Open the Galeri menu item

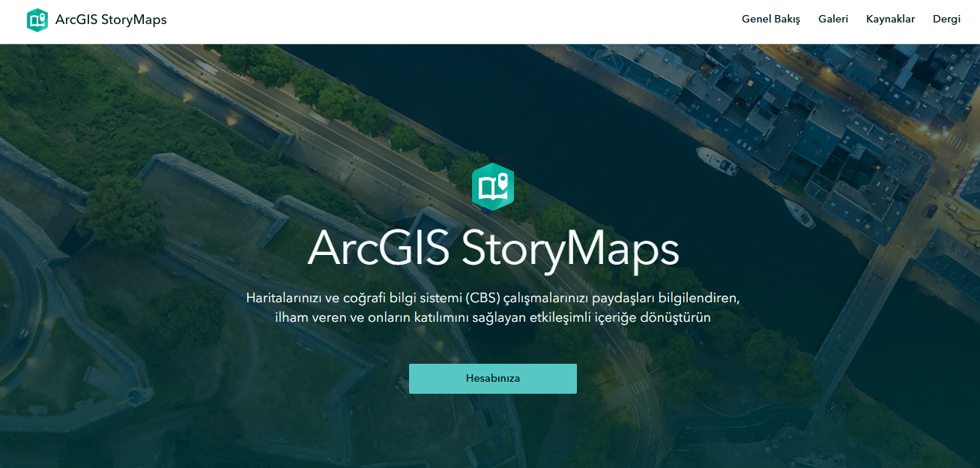pyautogui.click(x=833, y=19)
